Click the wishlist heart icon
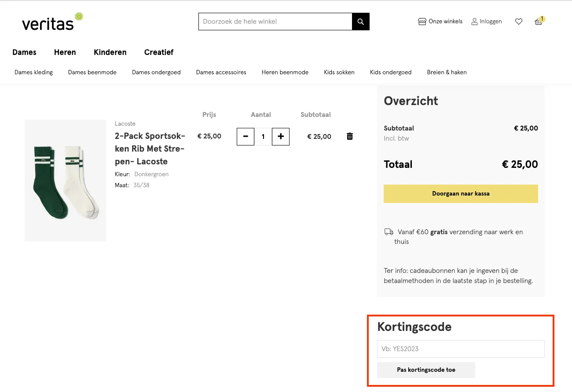Screen dimensions: 572x392 click(x=519, y=21)
